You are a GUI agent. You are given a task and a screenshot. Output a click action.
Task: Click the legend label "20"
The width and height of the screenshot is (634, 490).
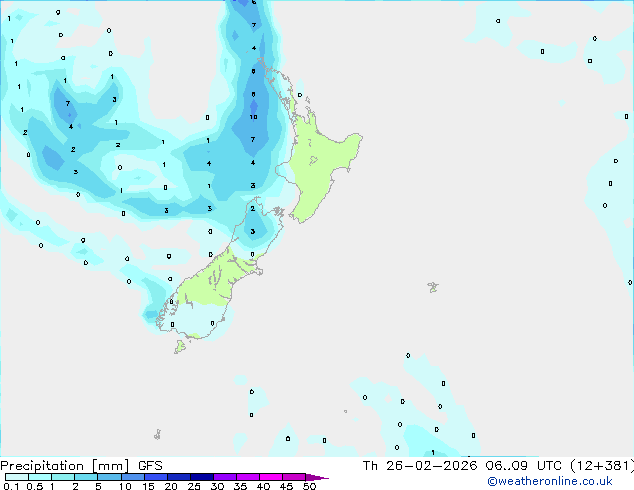(171, 486)
